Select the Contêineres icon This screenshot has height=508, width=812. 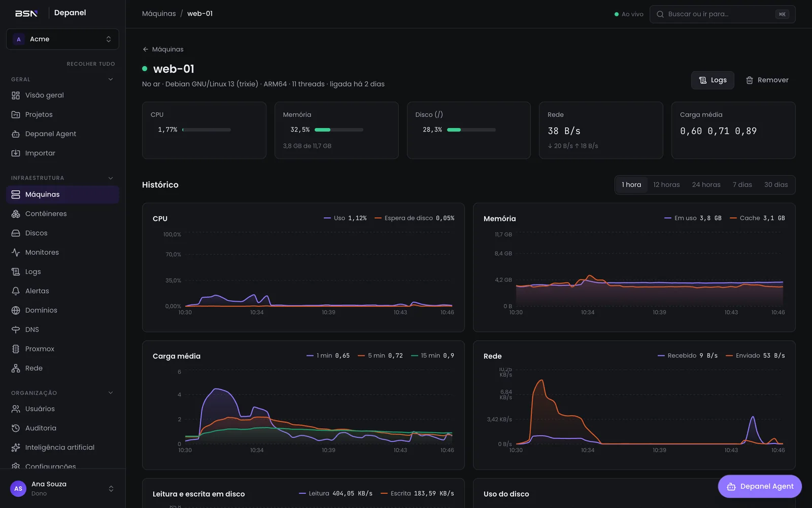16,214
